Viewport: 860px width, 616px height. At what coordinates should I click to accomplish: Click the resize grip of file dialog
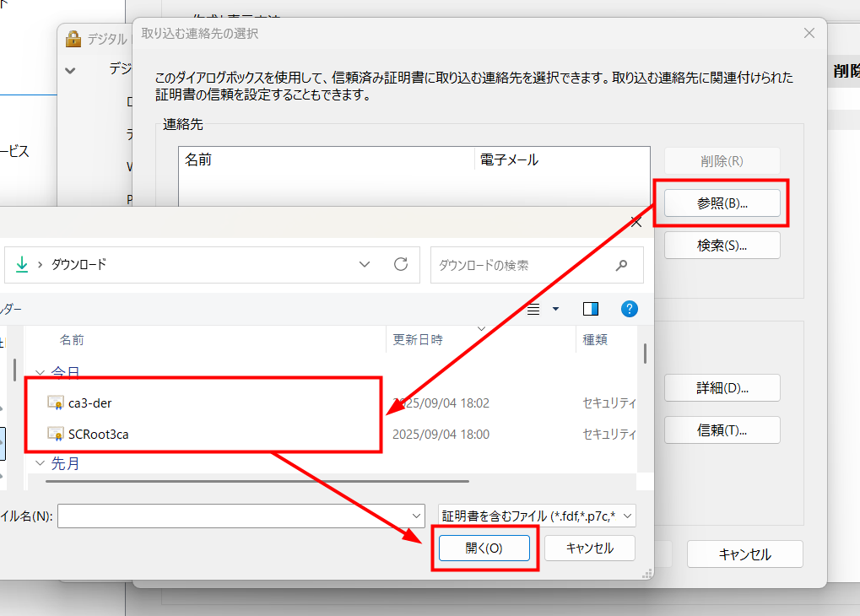(x=647, y=574)
